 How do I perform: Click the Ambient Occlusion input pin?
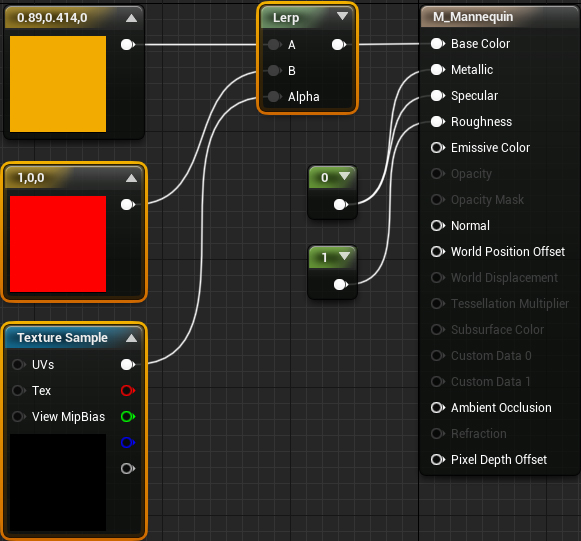pyautogui.click(x=438, y=408)
